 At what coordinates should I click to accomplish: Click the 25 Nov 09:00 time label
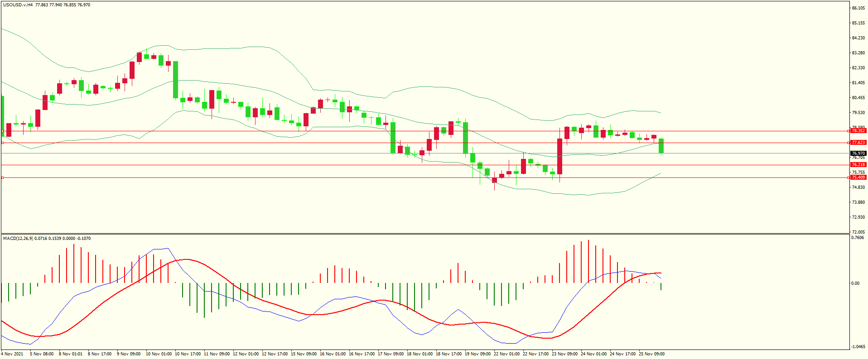(x=651, y=354)
